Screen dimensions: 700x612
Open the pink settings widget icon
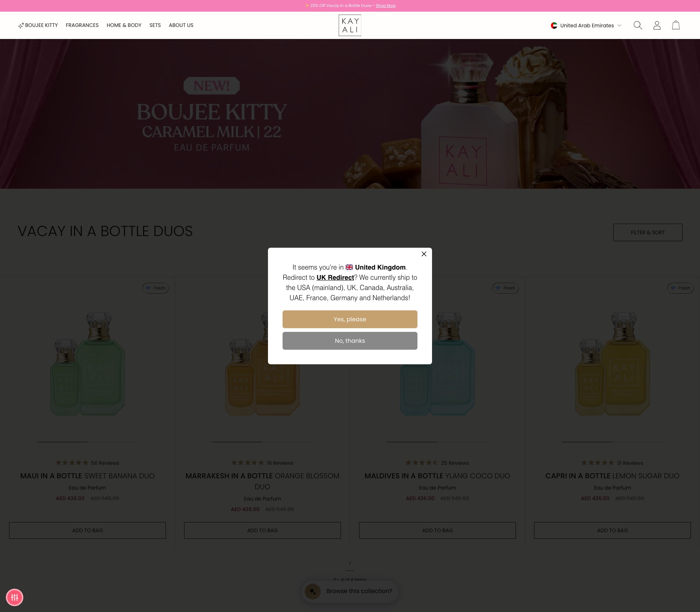point(15,597)
